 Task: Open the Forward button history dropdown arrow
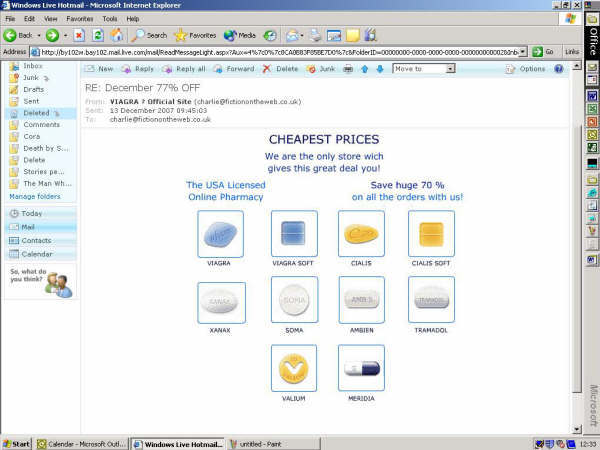65,36
